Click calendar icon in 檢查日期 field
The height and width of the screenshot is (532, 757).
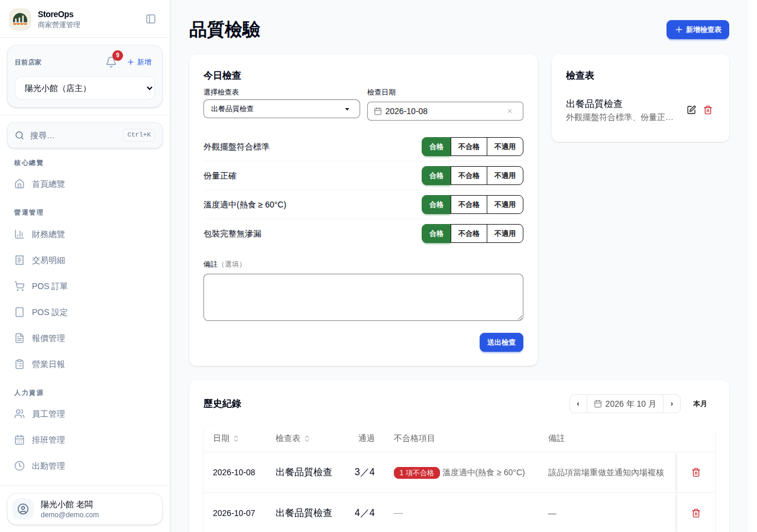[x=378, y=111]
